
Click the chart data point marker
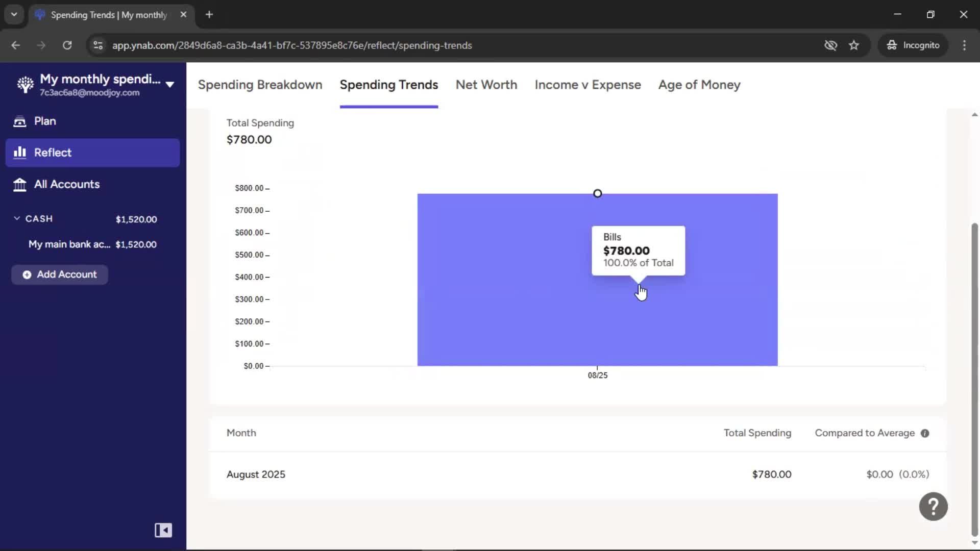(598, 193)
